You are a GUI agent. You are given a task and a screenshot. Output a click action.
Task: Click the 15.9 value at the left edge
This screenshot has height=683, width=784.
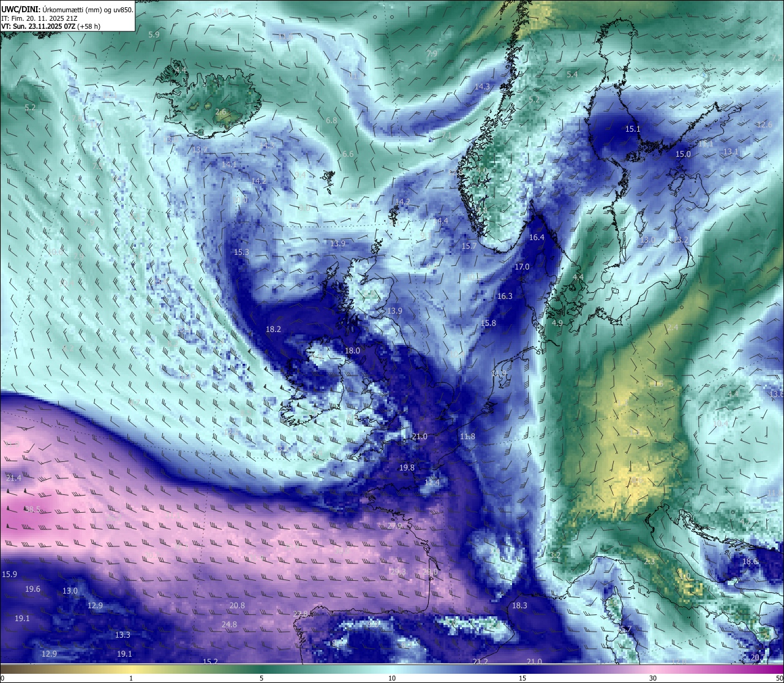point(9,574)
